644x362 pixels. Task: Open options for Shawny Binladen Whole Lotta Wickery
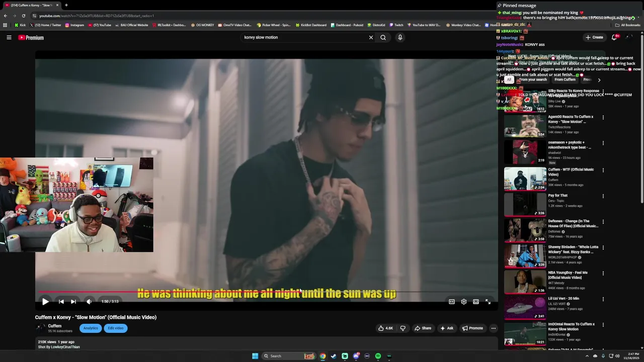pyautogui.click(x=603, y=248)
